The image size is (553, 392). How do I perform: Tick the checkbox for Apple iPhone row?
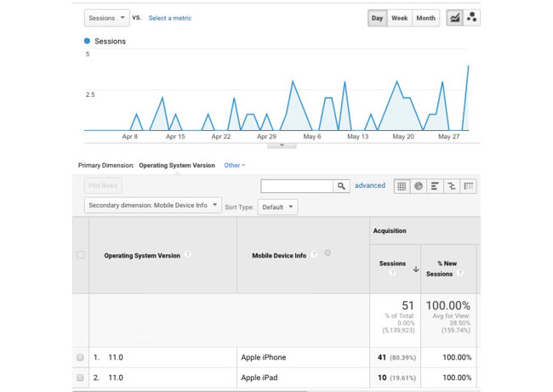[x=81, y=358]
